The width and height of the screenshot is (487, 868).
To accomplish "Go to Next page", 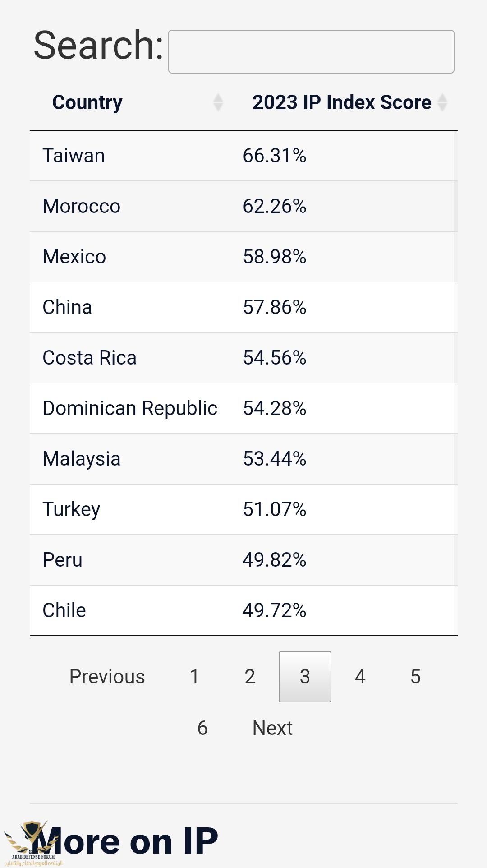I will (x=272, y=728).
